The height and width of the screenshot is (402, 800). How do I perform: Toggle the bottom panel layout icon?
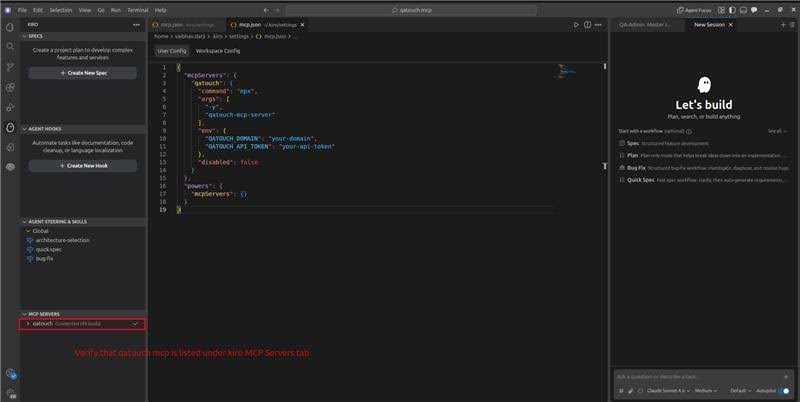pyautogui.click(x=743, y=10)
